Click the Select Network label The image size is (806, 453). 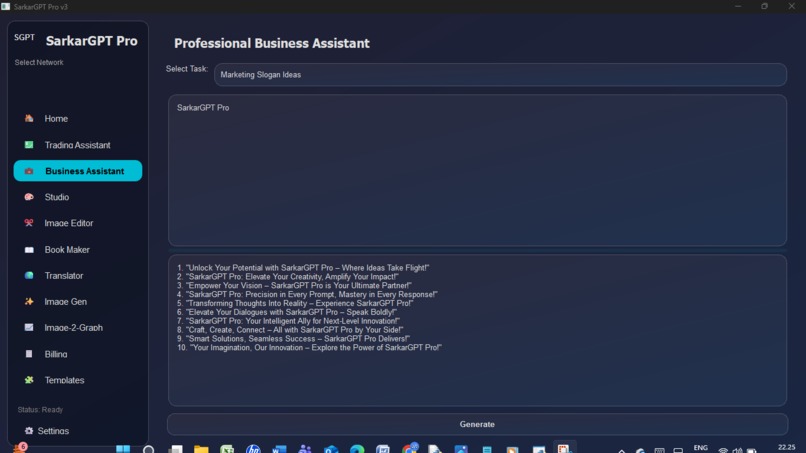tap(39, 62)
